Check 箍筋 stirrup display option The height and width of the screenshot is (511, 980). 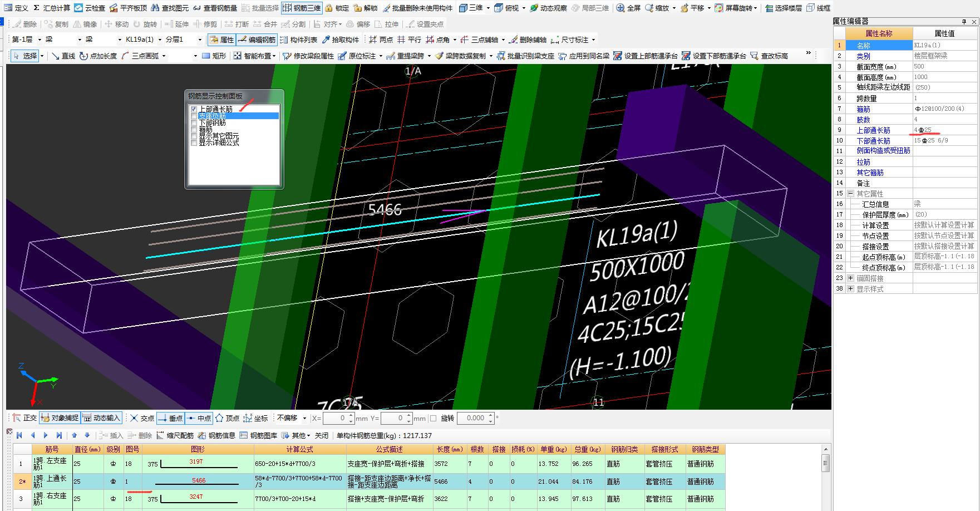pos(194,129)
